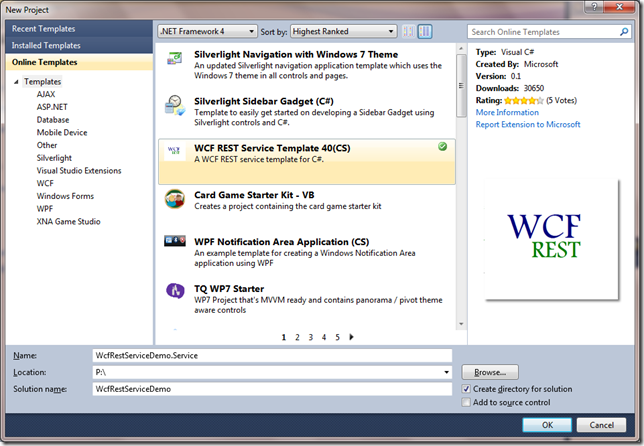
Task: Open the More Information link
Action: click(507, 112)
